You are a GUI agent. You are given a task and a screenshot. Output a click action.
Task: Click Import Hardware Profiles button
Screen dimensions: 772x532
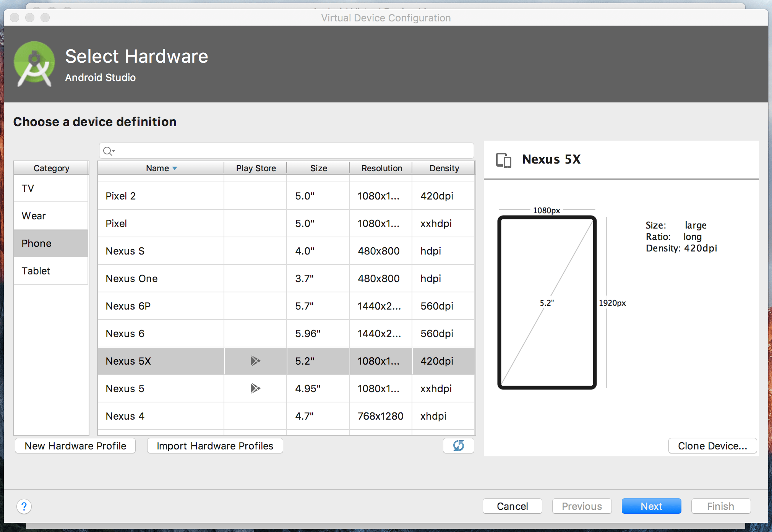click(x=215, y=446)
